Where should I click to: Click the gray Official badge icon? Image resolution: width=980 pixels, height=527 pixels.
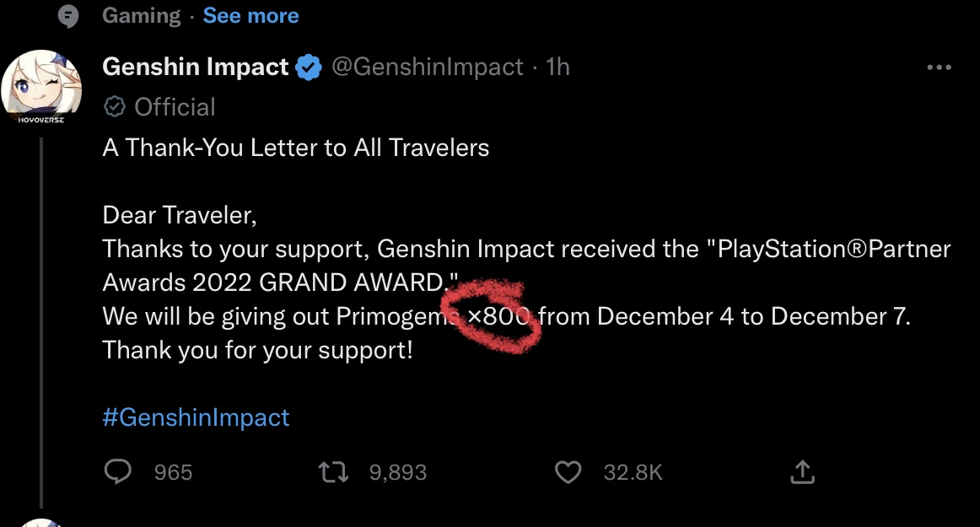(x=116, y=107)
